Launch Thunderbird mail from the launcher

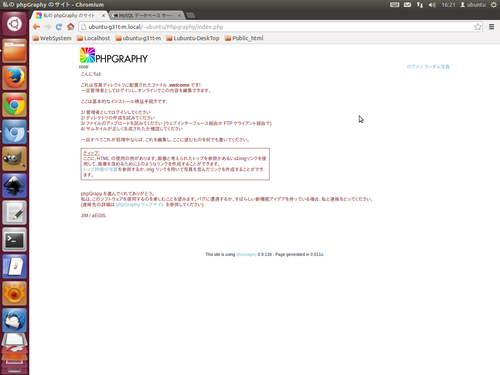click(x=14, y=321)
